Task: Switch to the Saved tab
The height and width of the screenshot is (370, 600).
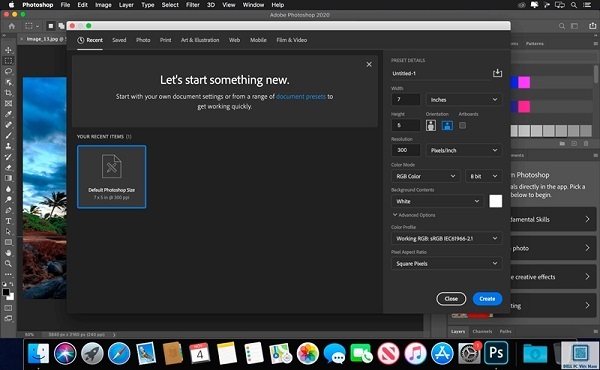Action: point(119,40)
